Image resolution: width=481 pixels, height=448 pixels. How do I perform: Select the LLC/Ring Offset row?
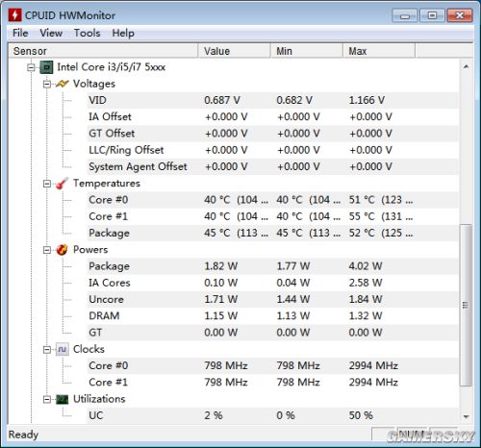point(272,150)
